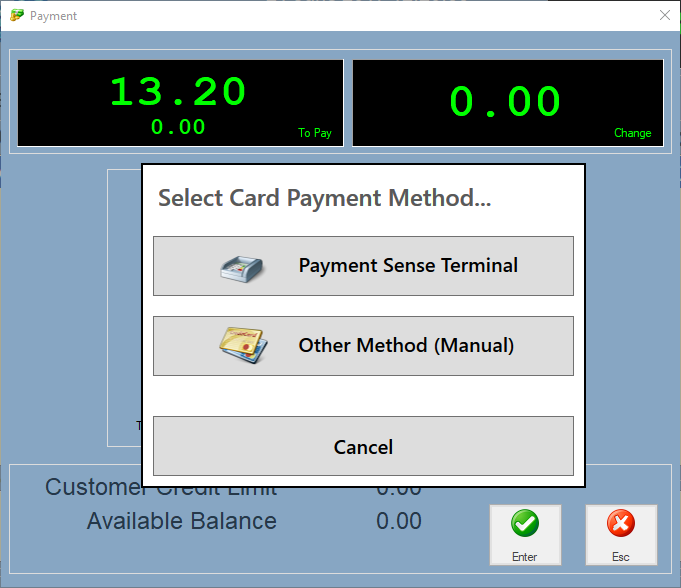Click the Payment title bar text
This screenshot has height=588, width=681.
click(54, 16)
